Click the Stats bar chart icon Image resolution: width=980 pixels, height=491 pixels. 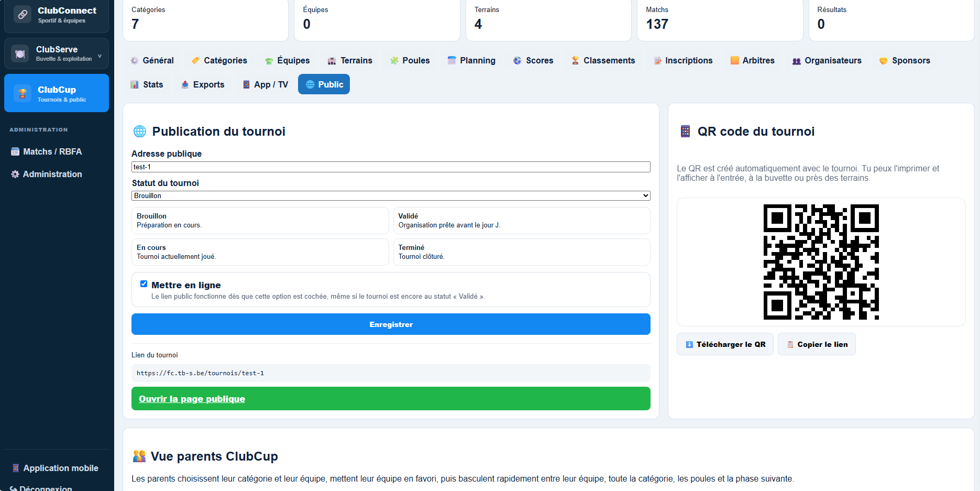point(135,84)
